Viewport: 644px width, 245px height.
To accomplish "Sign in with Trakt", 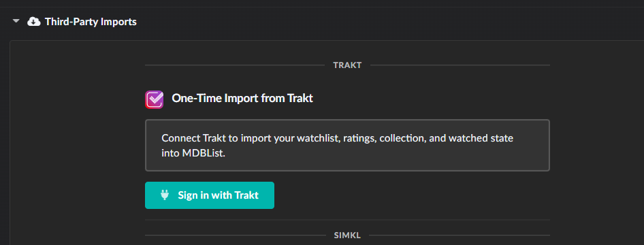I will [x=210, y=195].
